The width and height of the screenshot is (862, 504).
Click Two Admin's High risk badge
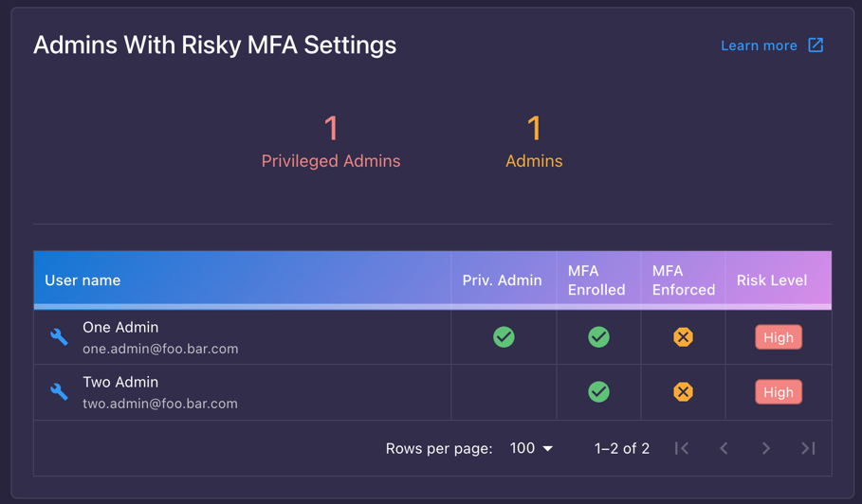pyautogui.click(x=779, y=392)
